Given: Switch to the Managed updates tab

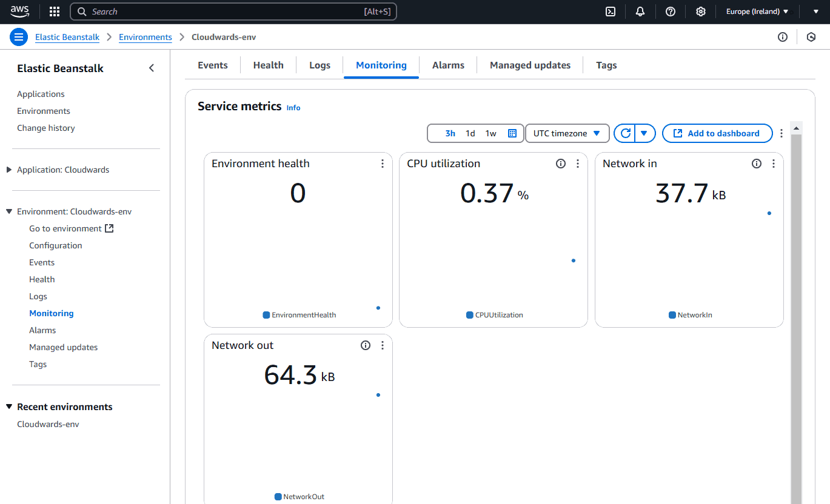Looking at the screenshot, I should (x=530, y=65).
